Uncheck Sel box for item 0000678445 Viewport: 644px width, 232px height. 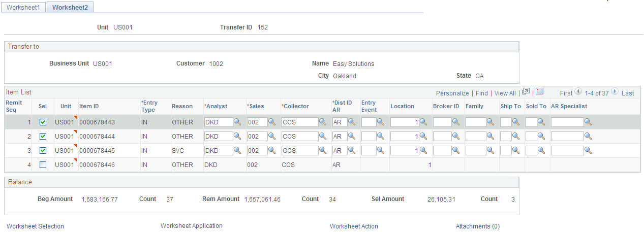[x=43, y=151]
